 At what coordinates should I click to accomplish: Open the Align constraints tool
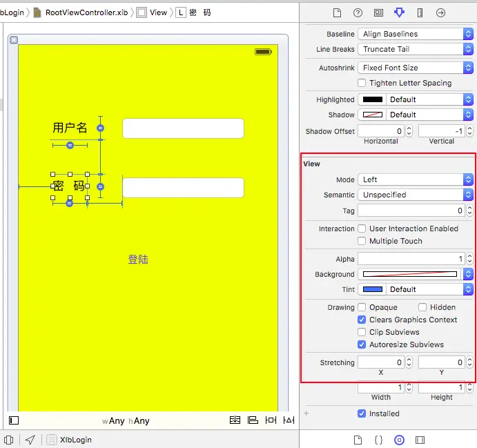pyautogui.click(x=253, y=420)
